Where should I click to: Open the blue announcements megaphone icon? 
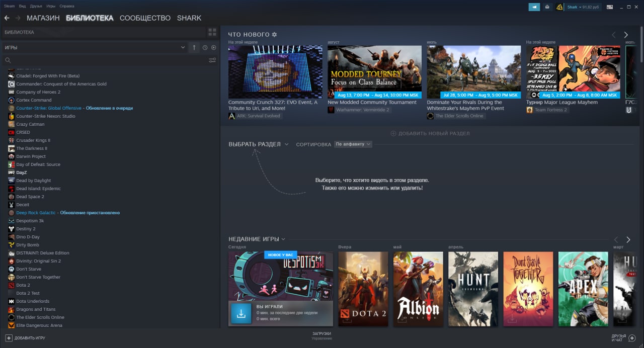pos(534,7)
